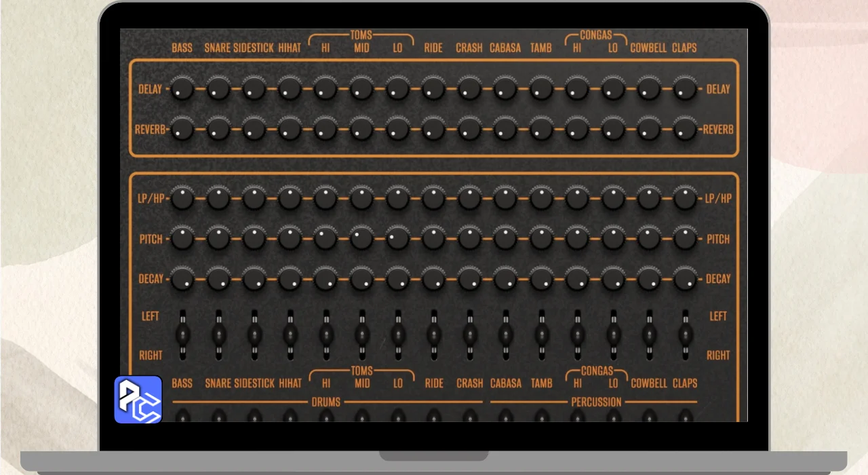Select the Ride pan slider
Screen dimensions: 868x475
click(x=434, y=335)
